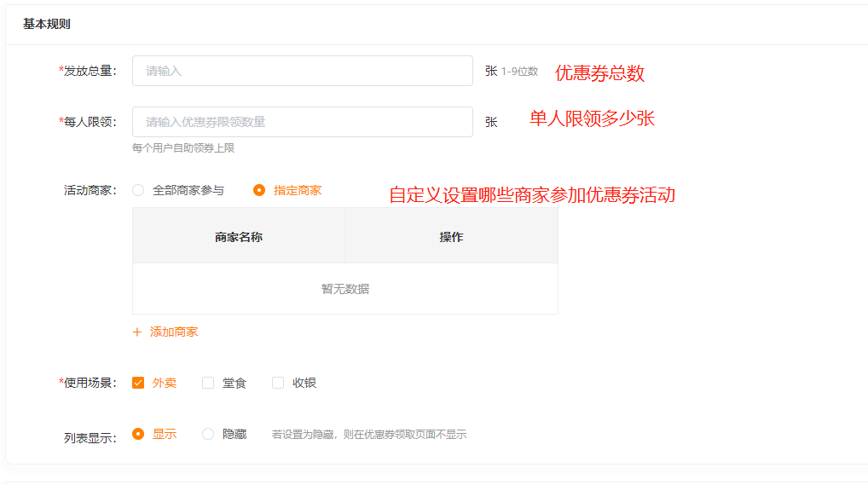868x485 pixels.
Task: Click the 操作 column header
Action: click(x=451, y=237)
